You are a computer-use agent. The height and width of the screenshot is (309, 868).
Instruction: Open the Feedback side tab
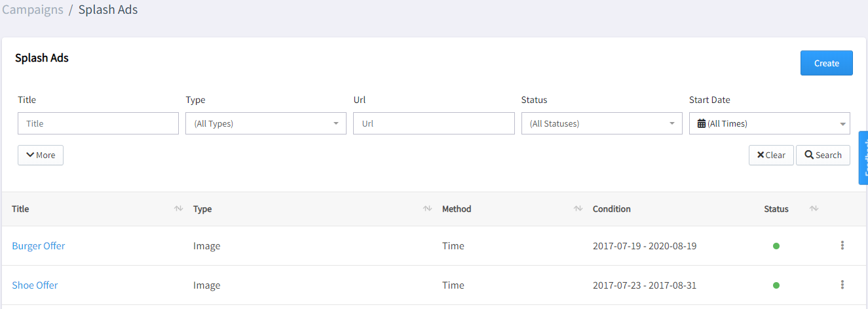click(863, 157)
